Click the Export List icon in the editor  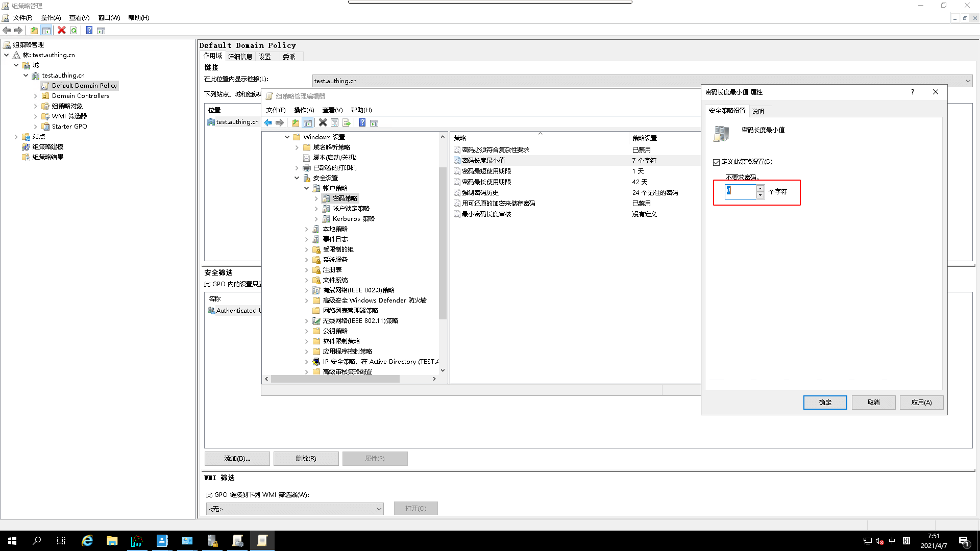click(x=347, y=122)
